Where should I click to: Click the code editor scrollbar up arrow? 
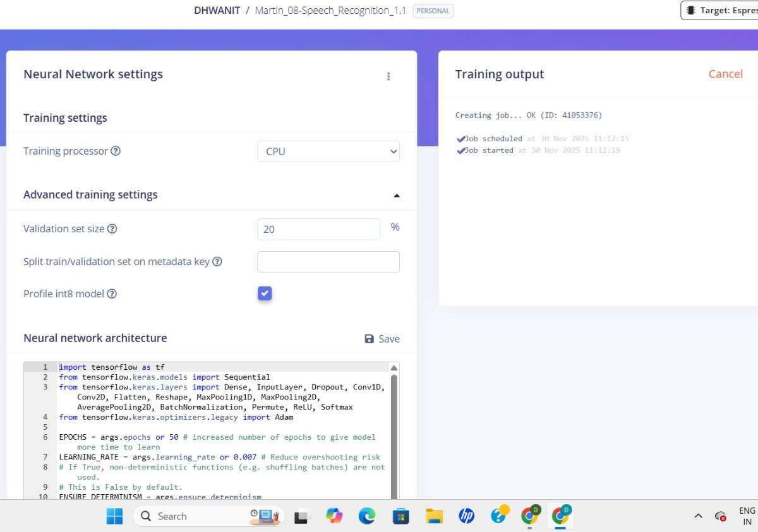click(x=394, y=368)
